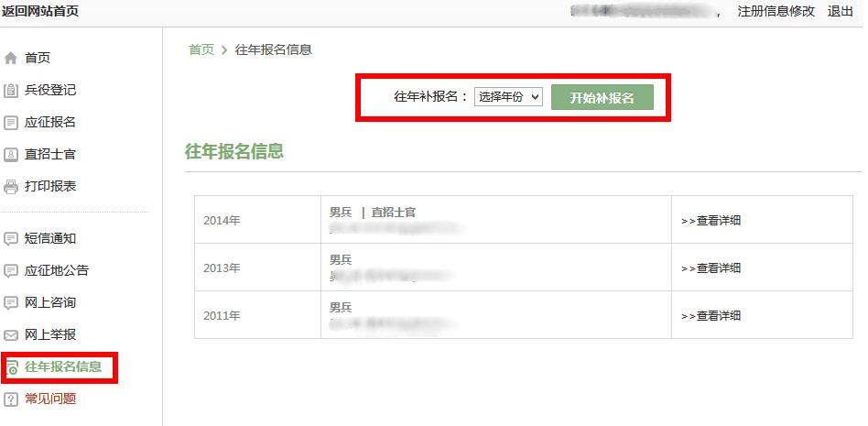Click the 往年补报名： label

431,97
